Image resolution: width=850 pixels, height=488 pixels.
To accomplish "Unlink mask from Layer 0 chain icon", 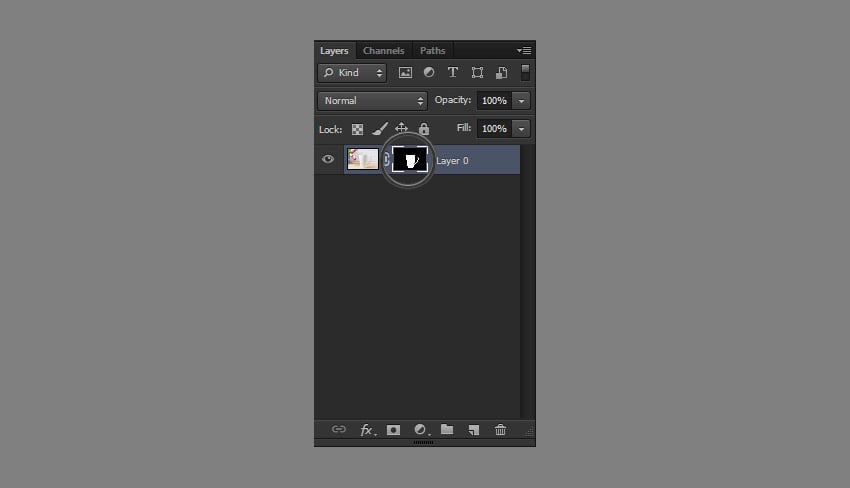I will (x=385, y=159).
